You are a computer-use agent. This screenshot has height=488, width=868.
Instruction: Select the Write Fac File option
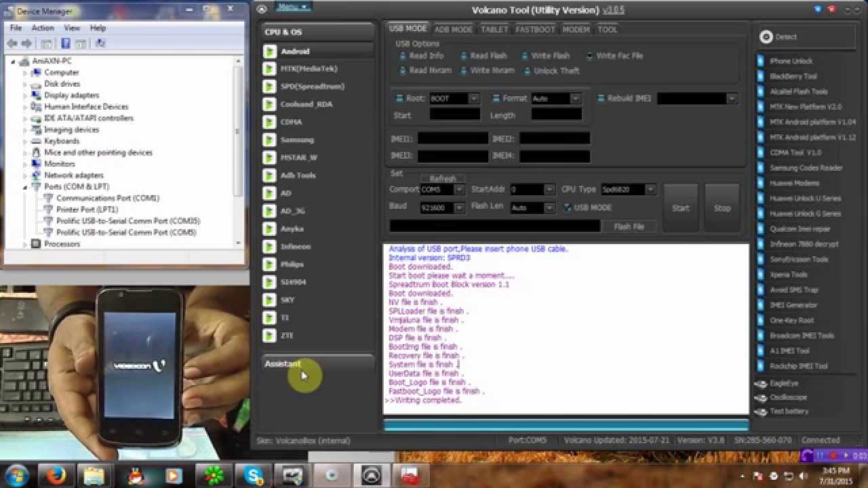pos(589,56)
